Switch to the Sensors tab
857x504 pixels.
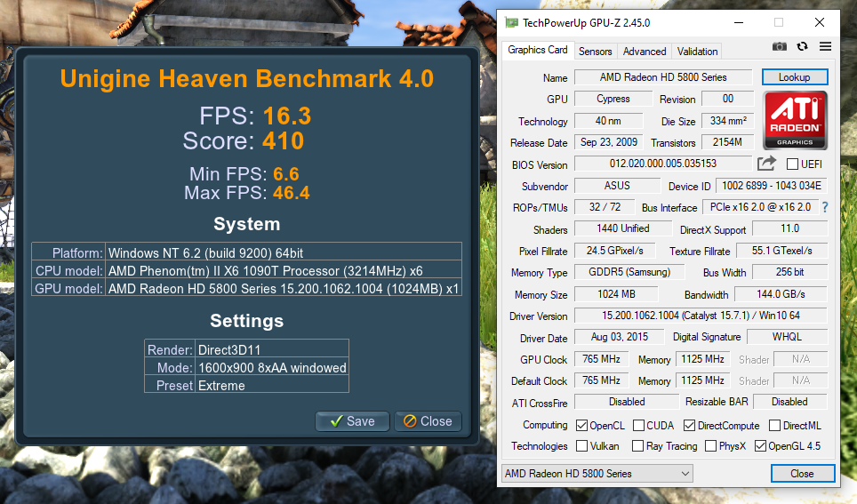coord(596,52)
